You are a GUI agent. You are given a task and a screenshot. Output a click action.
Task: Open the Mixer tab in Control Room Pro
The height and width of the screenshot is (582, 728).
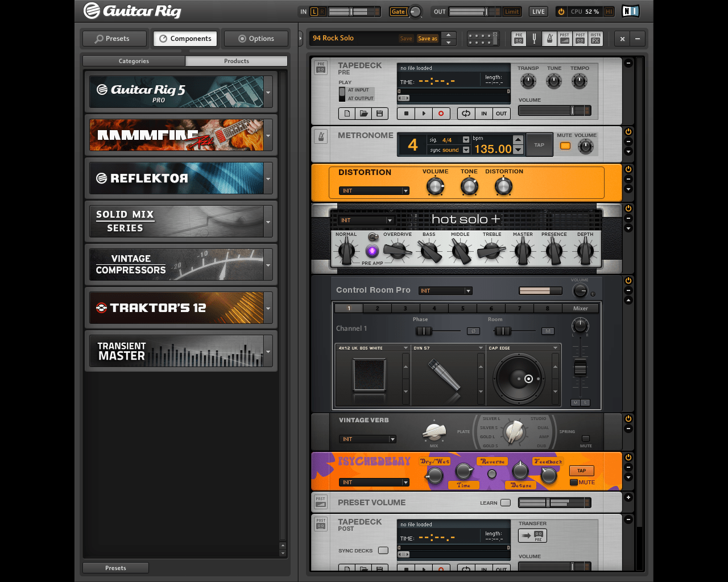581,308
